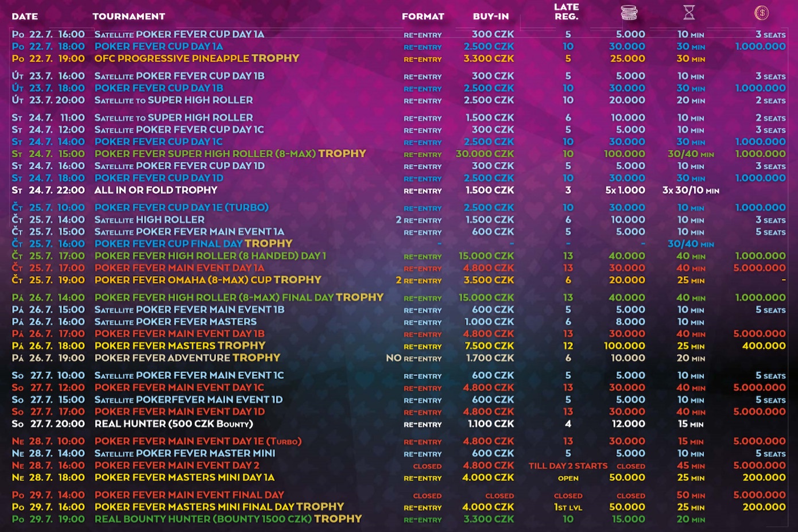
Task: Click Satellite PokerFever Main Event 1D
Action: pyautogui.click(x=188, y=400)
